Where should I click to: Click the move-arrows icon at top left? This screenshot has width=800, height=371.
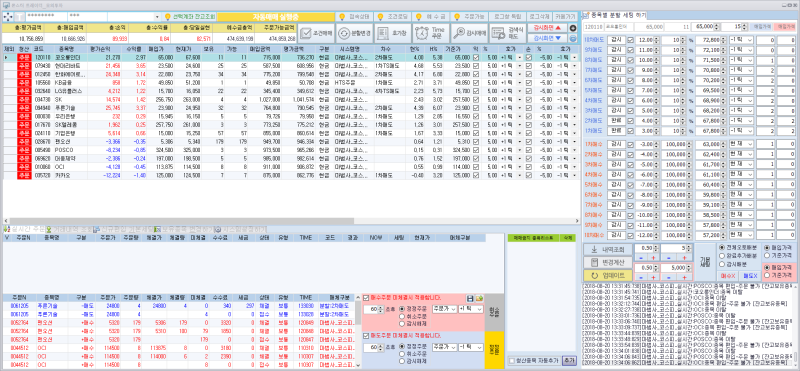(8, 17)
